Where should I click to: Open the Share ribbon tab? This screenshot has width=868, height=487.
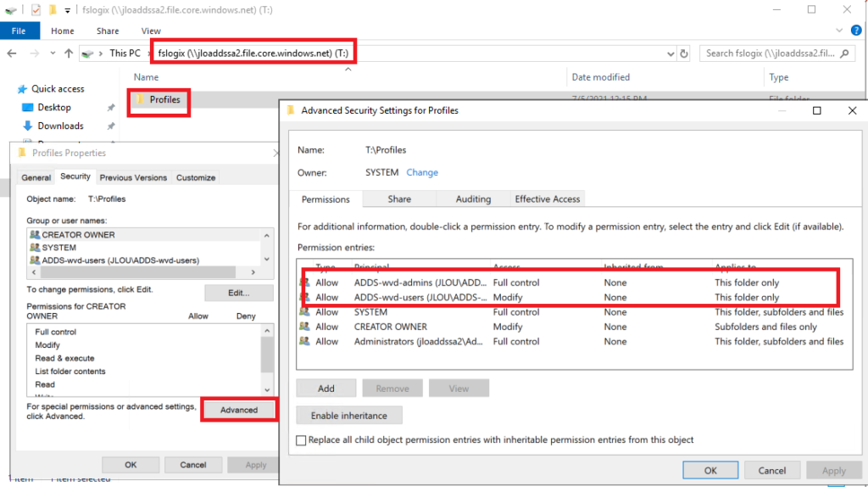click(108, 31)
